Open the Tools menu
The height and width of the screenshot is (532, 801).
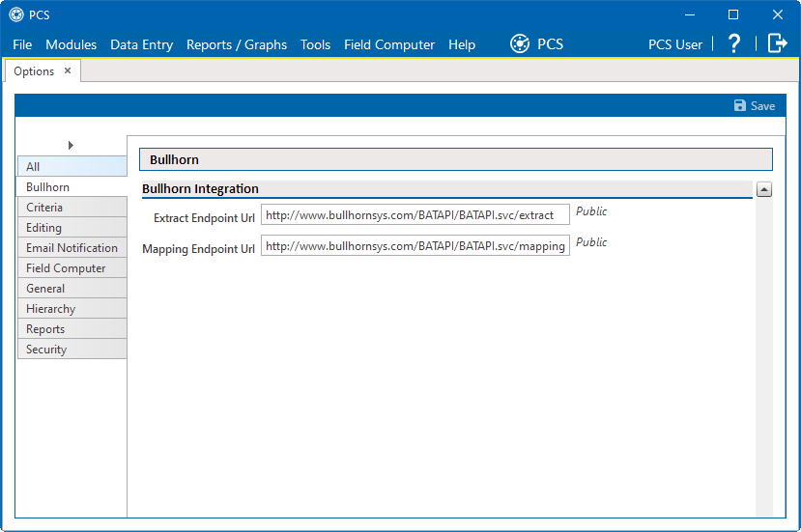click(315, 45)
